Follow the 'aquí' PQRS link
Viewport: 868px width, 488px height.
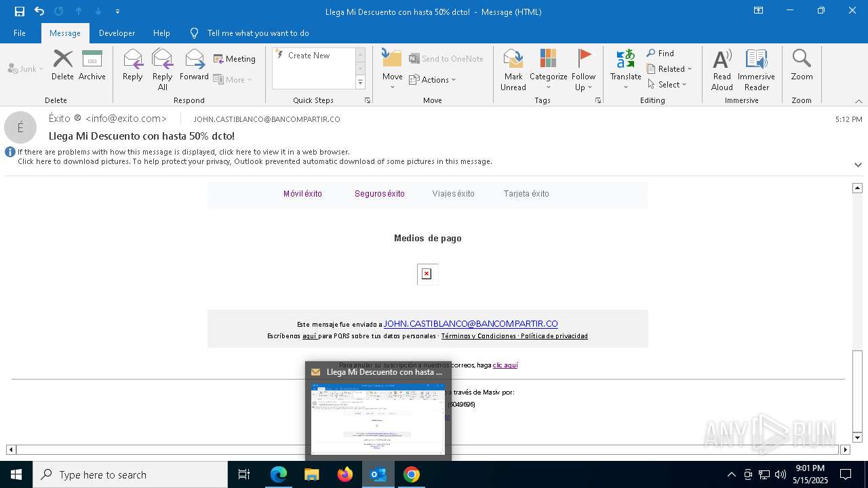point(309,336)
